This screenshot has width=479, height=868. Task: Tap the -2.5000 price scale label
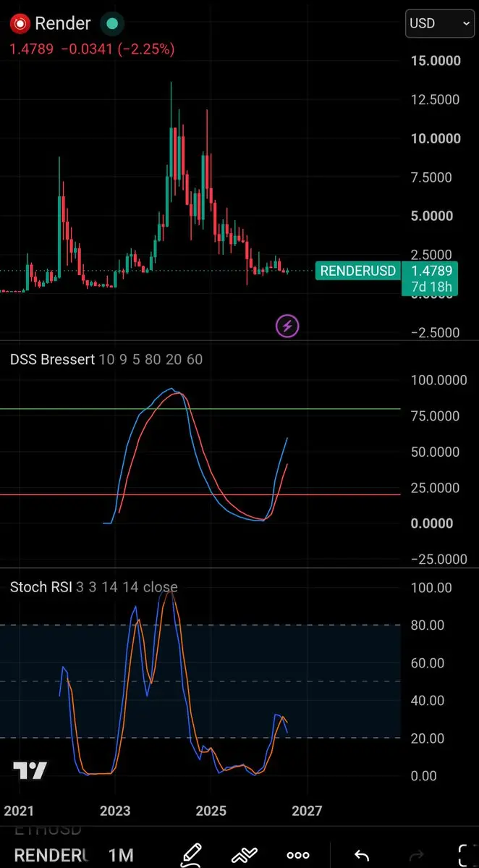click(x=436, y=333)
